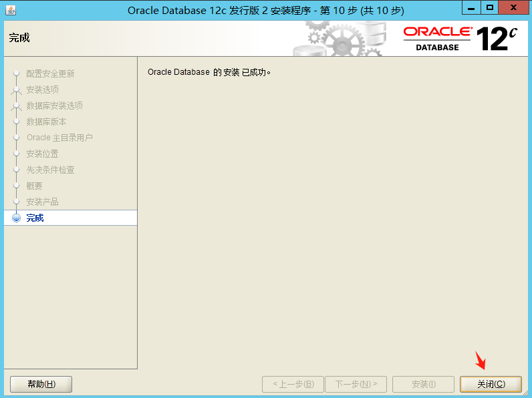Click the branch step marker beside 数据库安装选项
Image resolution: width=532 pixels, height=398 pixels.
coord(16,106)
